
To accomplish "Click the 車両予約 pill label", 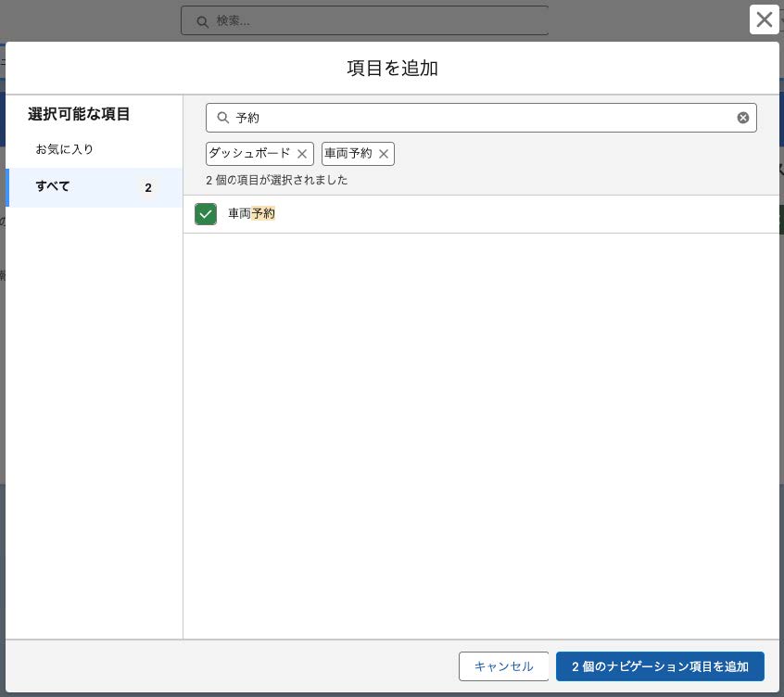I will pos(348,153).
